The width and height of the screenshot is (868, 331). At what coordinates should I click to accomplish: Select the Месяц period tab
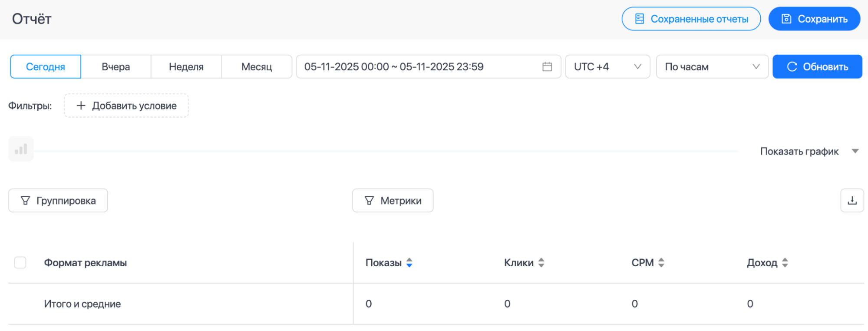[x=257, y=66]
